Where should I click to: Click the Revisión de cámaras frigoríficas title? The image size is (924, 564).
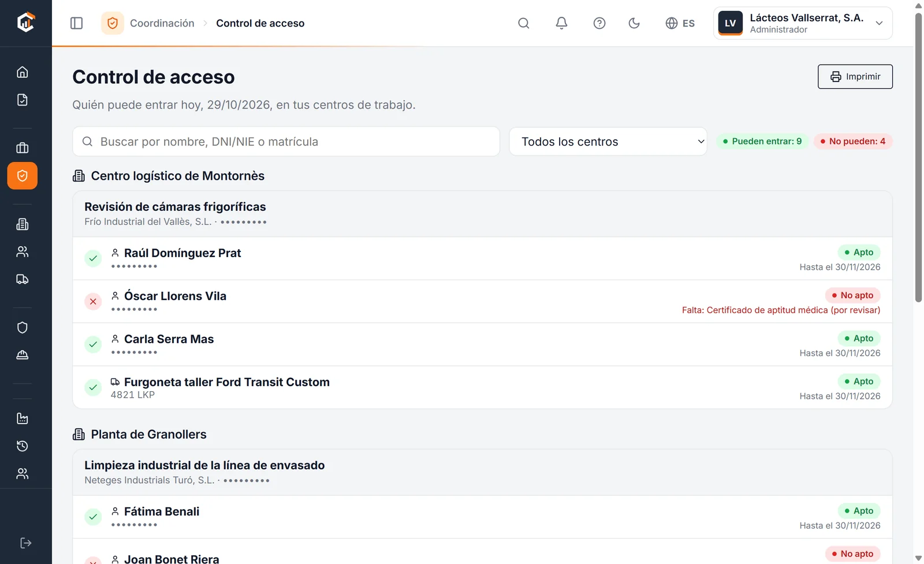pyautogui.click(x=175, y=207)
